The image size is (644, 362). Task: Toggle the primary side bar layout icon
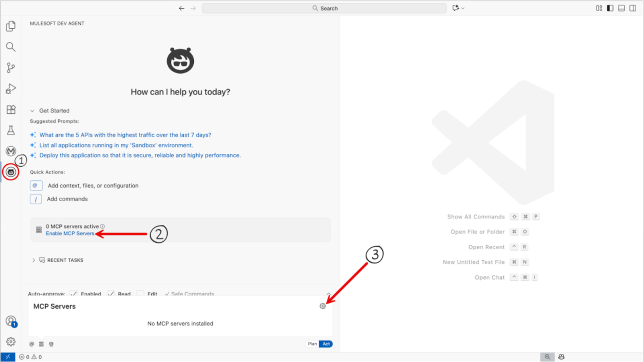click(610, 8)
